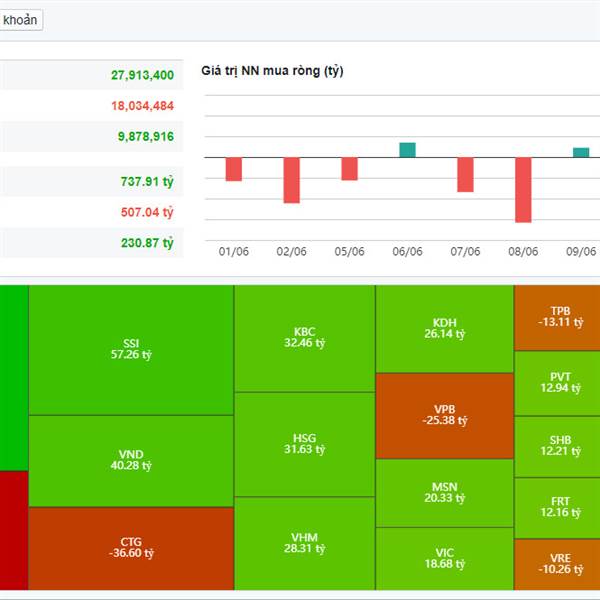
Task: Select the FRT 12.16 tỷ tile
Action: (x=558, y=508)
